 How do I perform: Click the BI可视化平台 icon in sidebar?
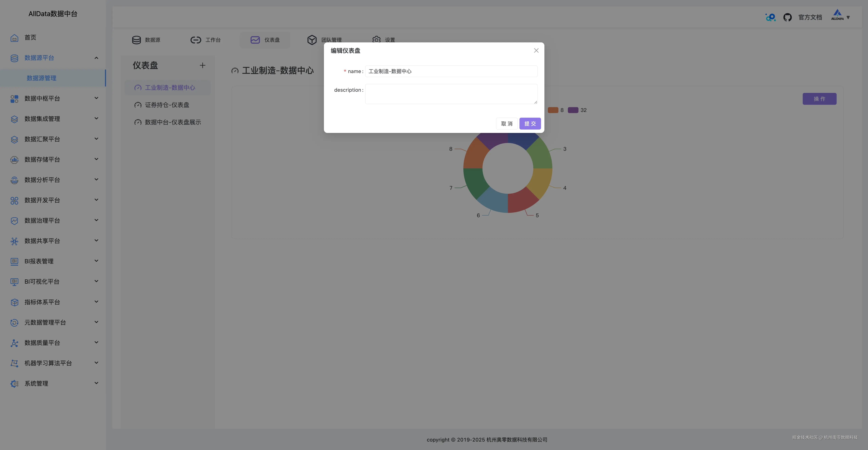14,282
